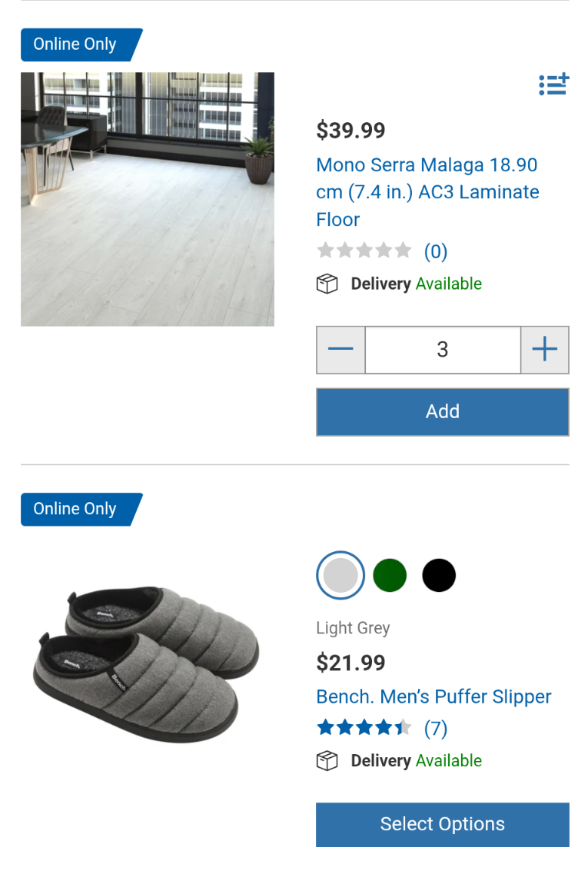Click the laminate floor star rating
Image resolution: width=588 pixels, height=874 pixels.
click(x=364, y=251)
